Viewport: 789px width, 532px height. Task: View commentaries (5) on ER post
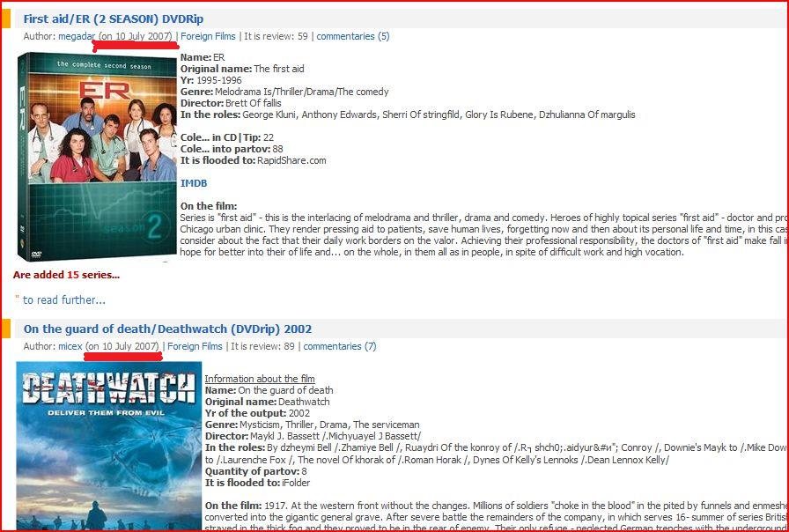pos(353,36)
